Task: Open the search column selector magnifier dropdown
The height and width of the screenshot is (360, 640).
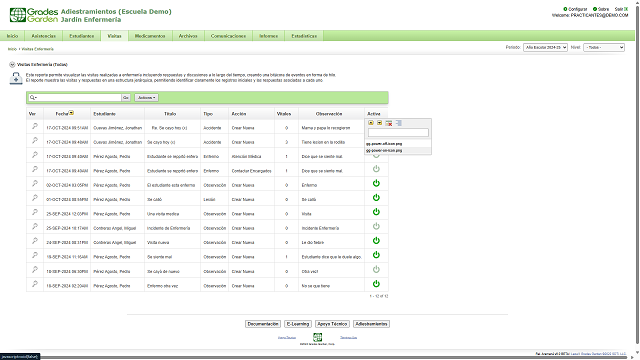Action: tap(33, 98)
